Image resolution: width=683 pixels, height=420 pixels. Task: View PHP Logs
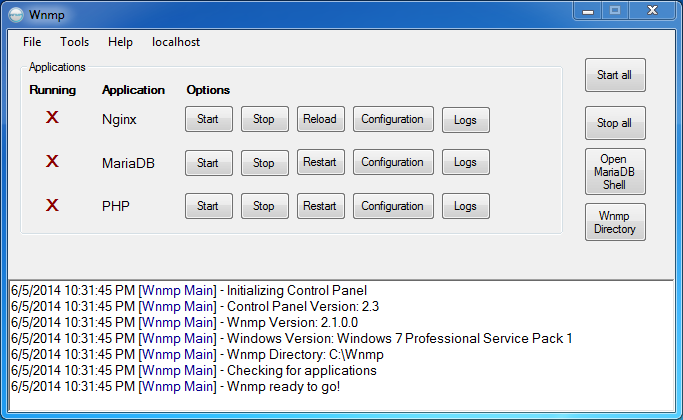coord(466,206)
